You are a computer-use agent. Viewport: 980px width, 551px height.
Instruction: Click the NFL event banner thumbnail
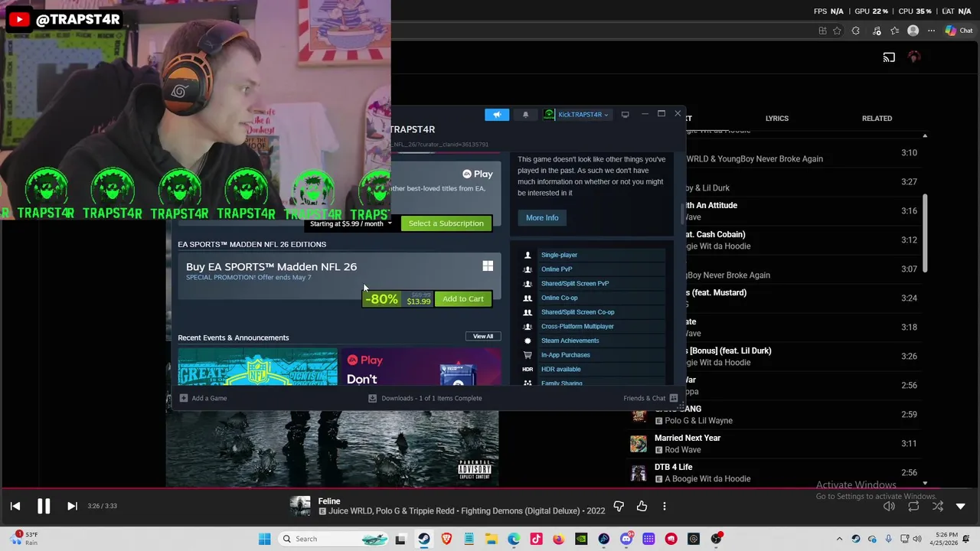click(x=257, y=367)
